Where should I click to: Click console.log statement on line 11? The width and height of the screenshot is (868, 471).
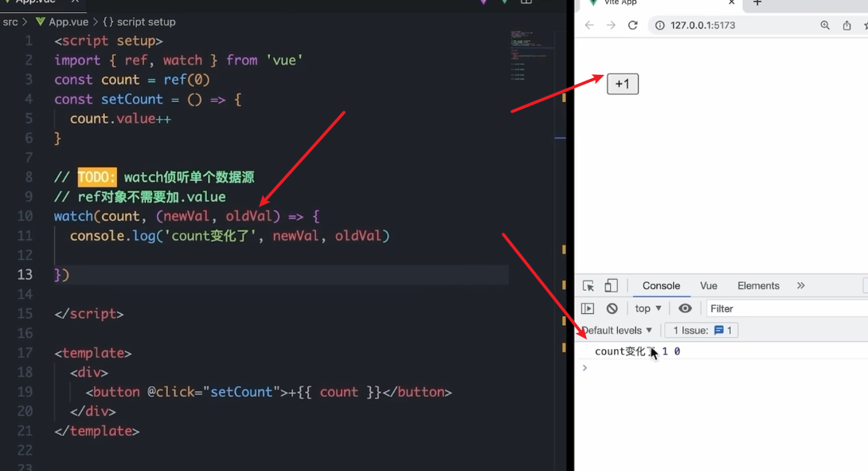[229, 236]
